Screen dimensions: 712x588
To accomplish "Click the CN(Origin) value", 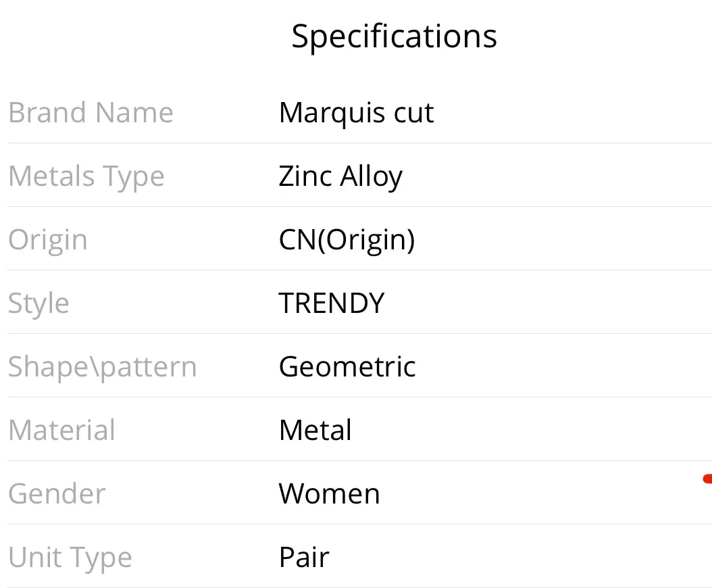I will tap(347, 241).
